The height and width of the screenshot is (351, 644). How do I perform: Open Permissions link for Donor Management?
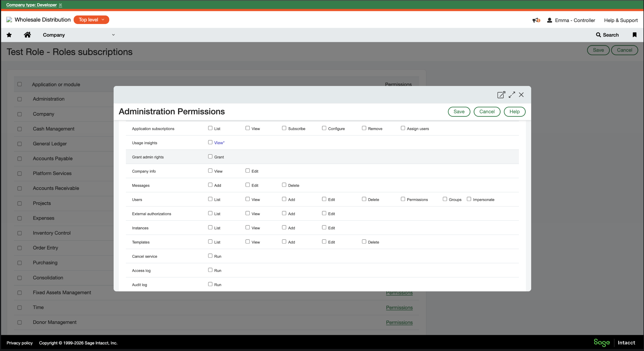click(x=399, y=322)
